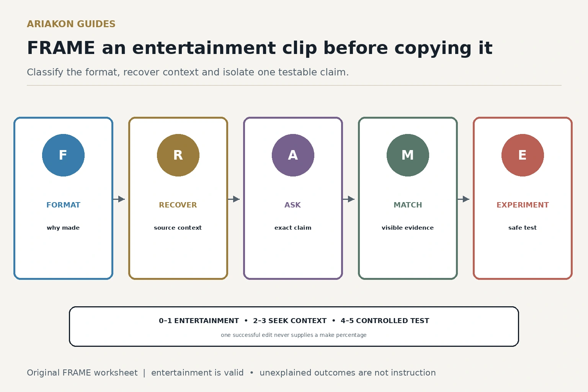Screen dimensions: 588x392
Task: Click the '0–1 ENTERTAINMENT' score text
Action: click(x=199, y=321)
